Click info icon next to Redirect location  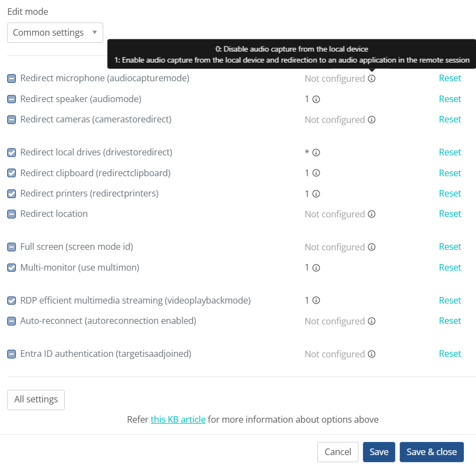point(372,214)
